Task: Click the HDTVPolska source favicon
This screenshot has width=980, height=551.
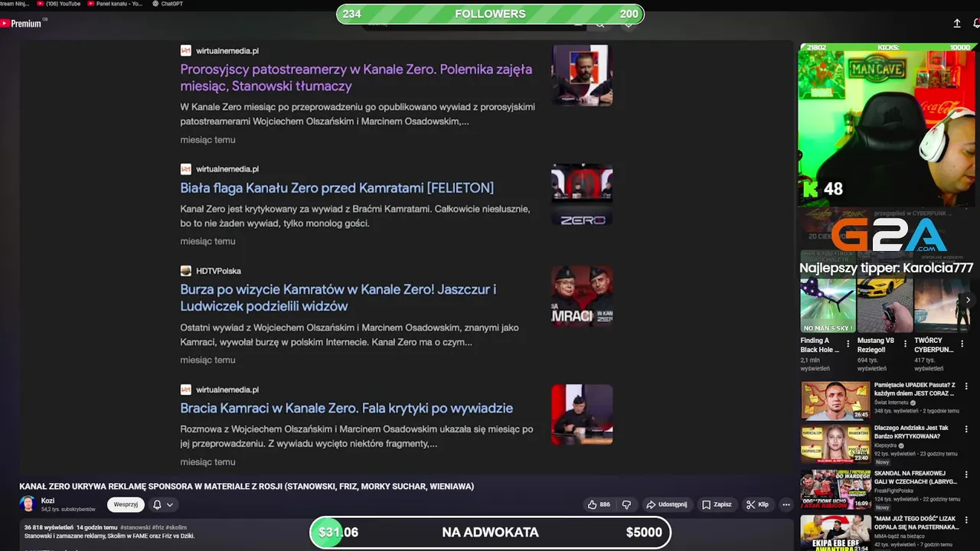Action: pyautogui.click(x=186, y=271)
